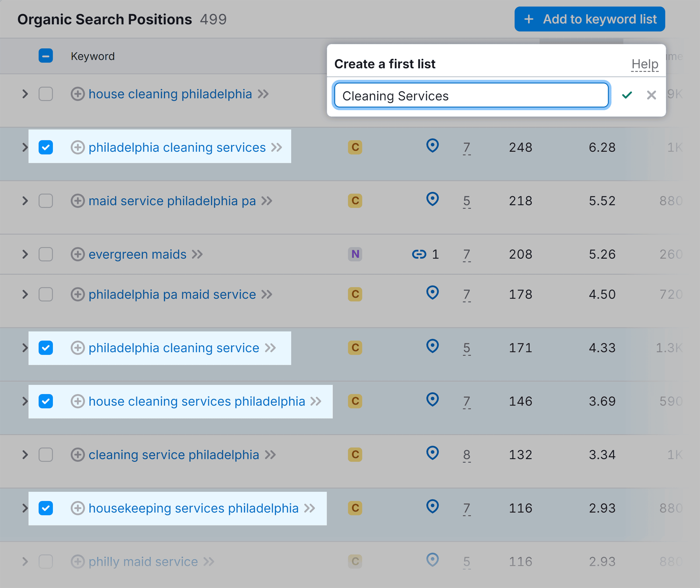
Task: Click the C intent badge for maid service philadelphia pa
Action: 354,201
